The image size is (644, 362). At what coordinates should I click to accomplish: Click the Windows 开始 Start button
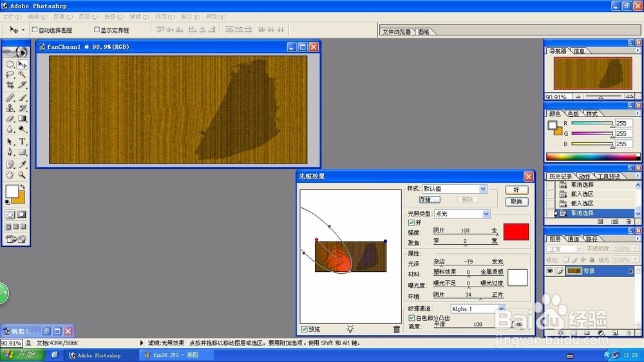click(x=22, y=355)
